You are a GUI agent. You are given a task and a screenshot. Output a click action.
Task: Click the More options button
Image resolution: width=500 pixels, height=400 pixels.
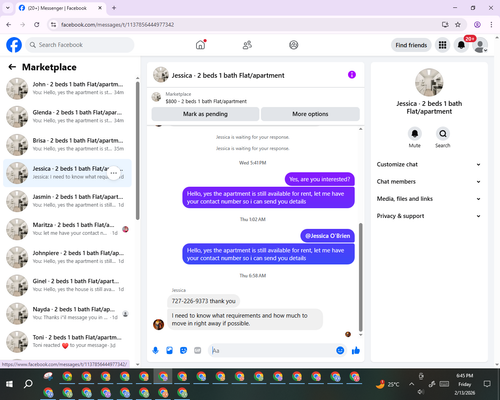click(x=310, y=114)
